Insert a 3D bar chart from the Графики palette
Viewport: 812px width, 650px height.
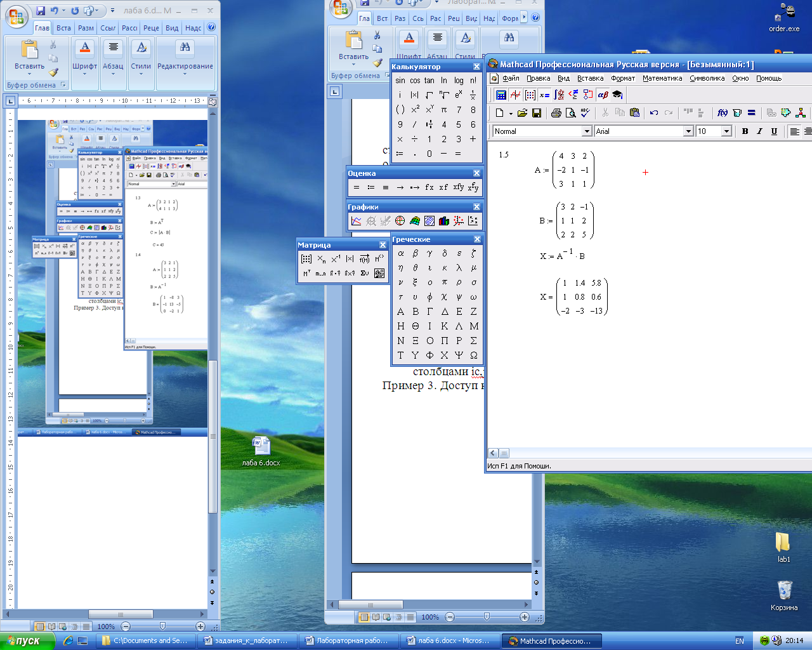(444, 221)
